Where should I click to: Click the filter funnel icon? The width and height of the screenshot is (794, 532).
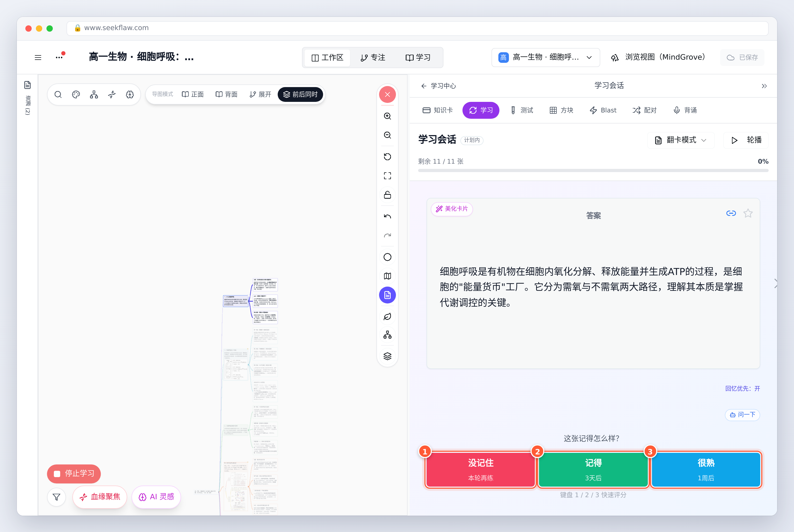point(57,497)
